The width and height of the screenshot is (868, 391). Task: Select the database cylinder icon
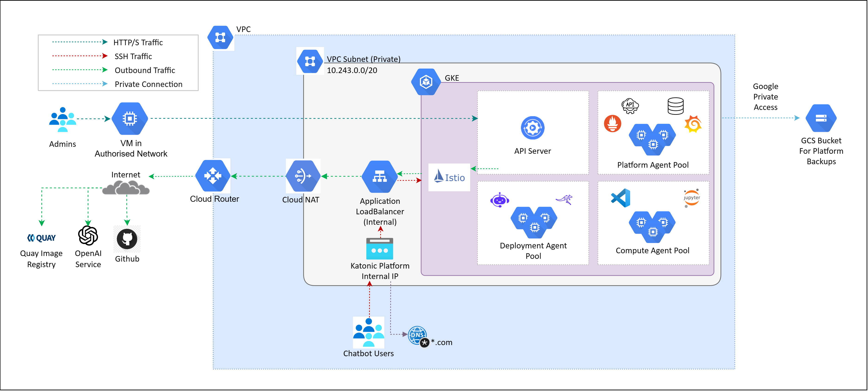[x=676, y=106]
